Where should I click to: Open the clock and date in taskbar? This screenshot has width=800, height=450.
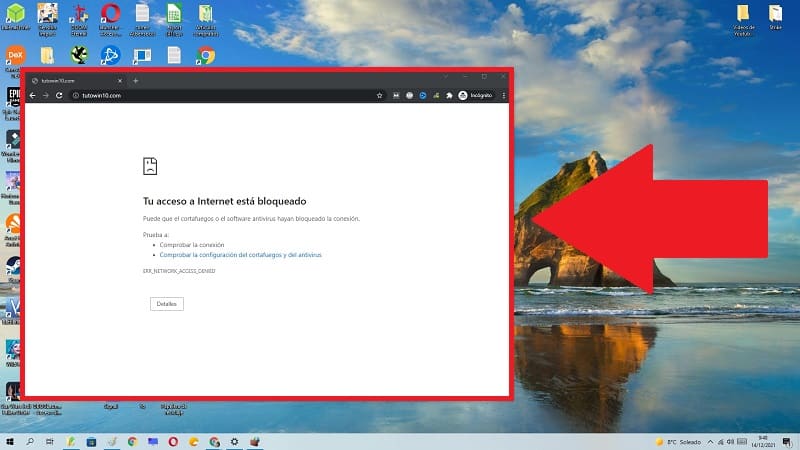(x=763, y=442)
